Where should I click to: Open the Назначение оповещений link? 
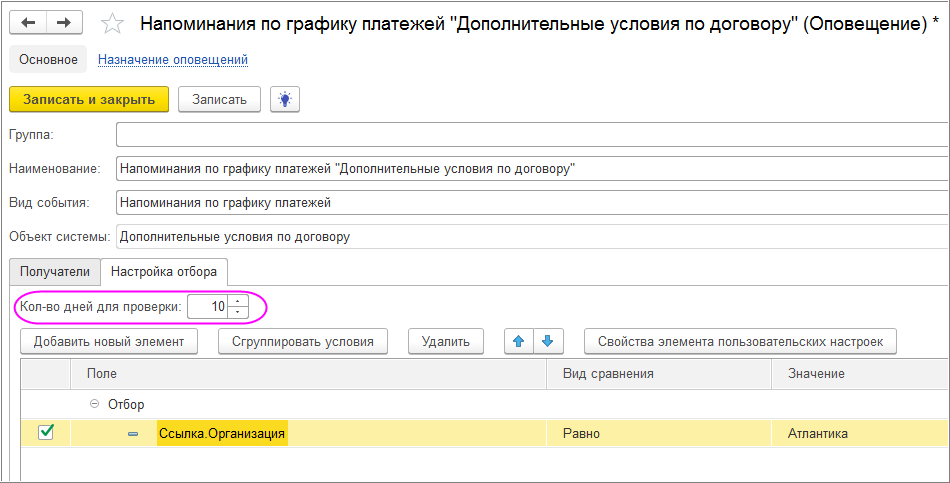pos(173,60)
